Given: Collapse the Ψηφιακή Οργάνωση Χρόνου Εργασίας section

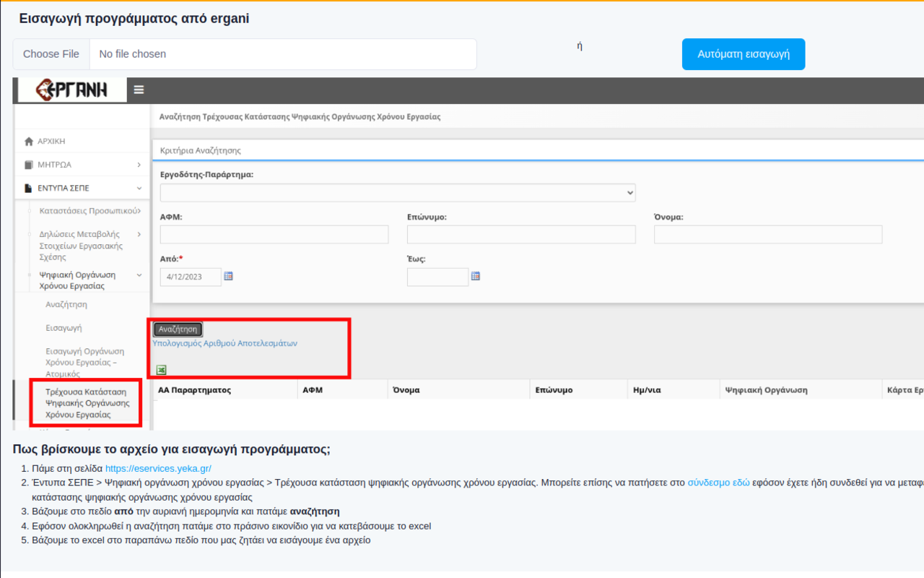Looking at the screenshot, I should click(x=140, y=275).
